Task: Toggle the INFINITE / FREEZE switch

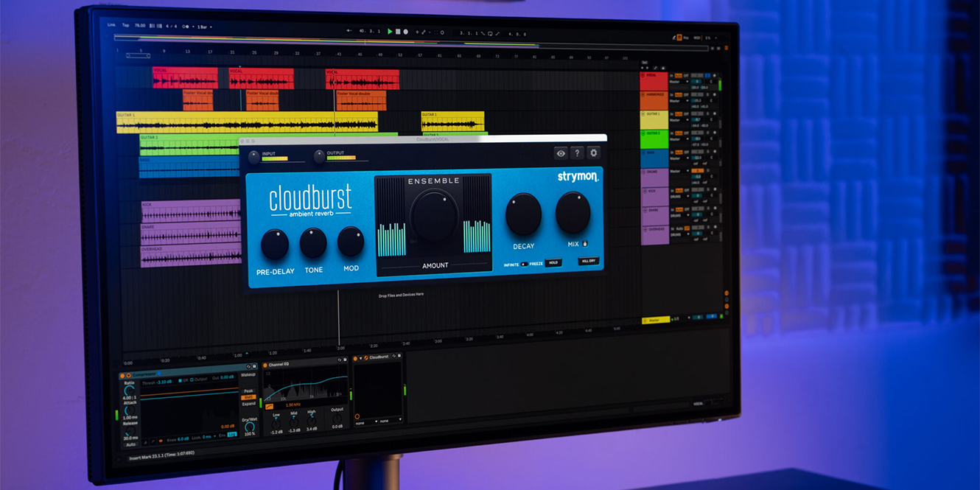Action: tap(524, 263)
